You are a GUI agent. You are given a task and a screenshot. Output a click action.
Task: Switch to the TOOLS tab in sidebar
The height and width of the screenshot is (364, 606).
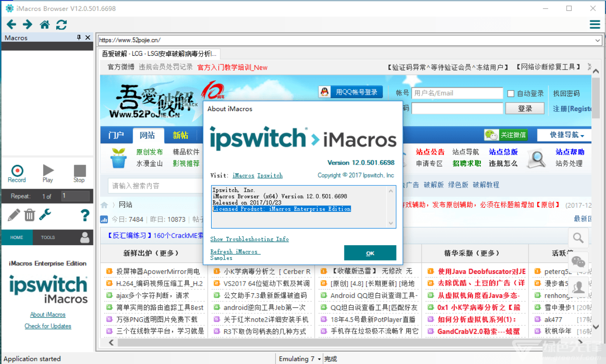tap(48, 238)
